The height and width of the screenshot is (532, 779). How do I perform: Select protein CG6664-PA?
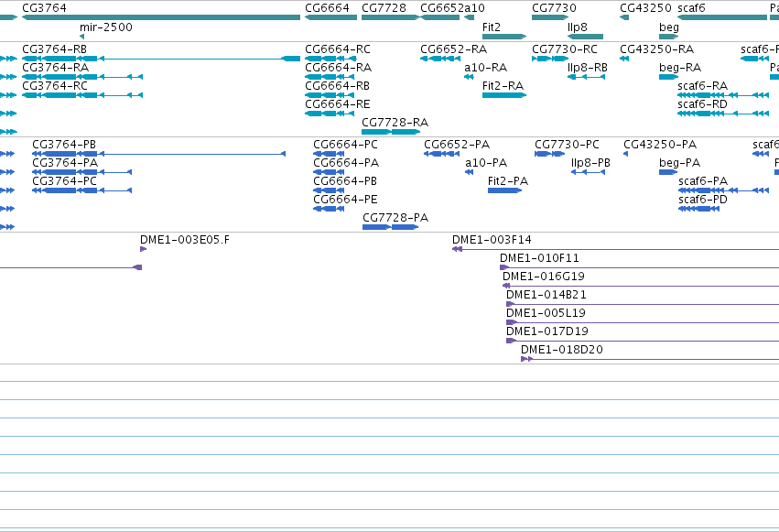[x=329, y=172]
